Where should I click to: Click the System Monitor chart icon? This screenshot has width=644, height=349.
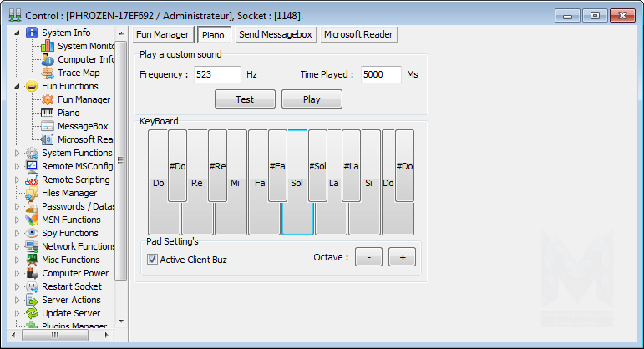48,46
